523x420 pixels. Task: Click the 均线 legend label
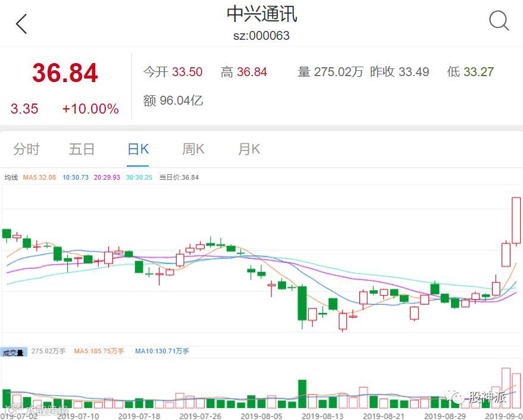tap(11, 177)
